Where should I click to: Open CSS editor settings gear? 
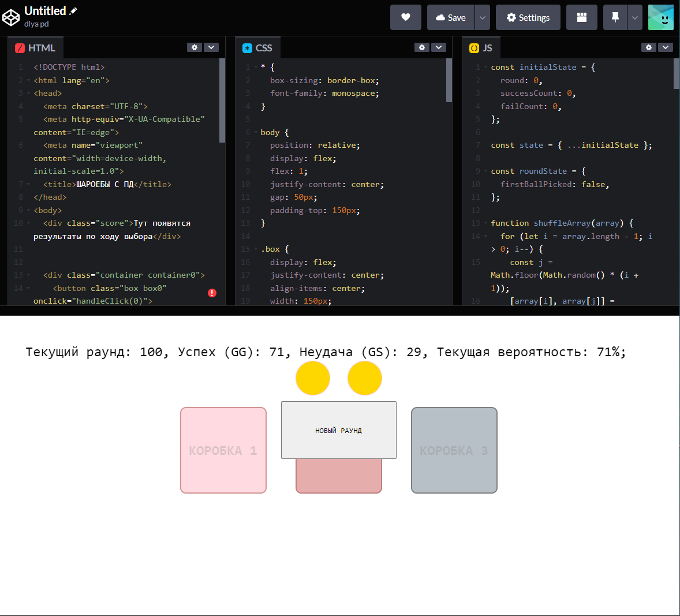422,47
